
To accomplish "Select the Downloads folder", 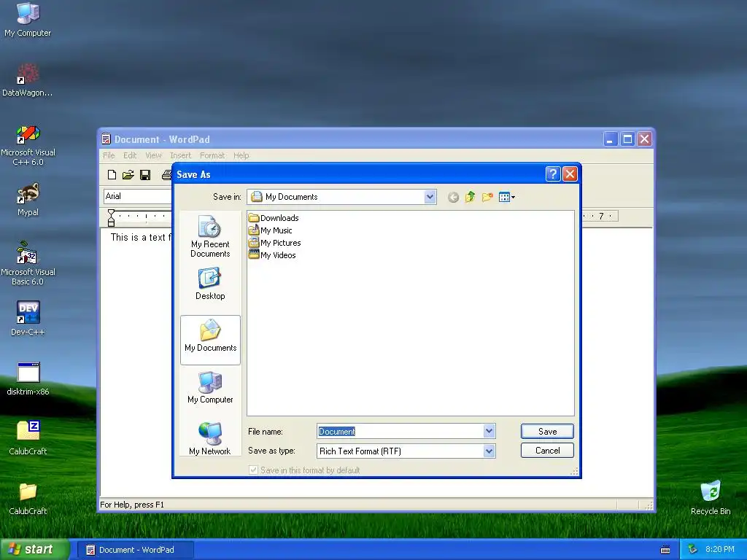I will pyautogui.click(x=274, y=218).
